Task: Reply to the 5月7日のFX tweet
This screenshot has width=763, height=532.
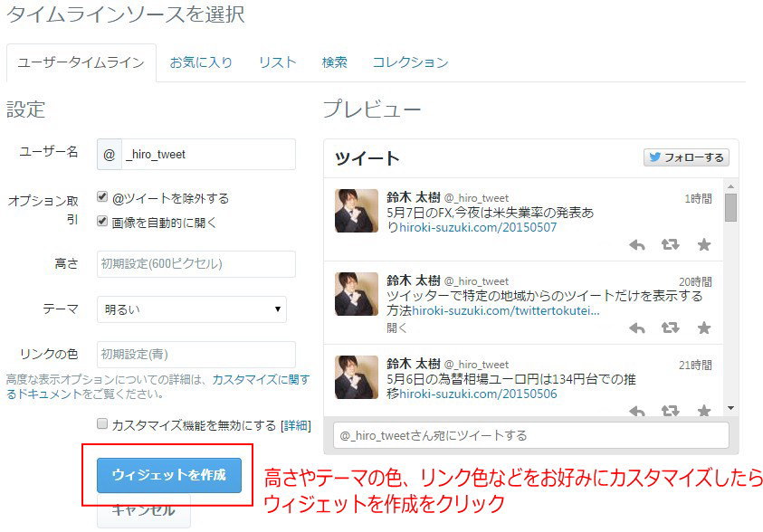Action: (x=636, y=244)
